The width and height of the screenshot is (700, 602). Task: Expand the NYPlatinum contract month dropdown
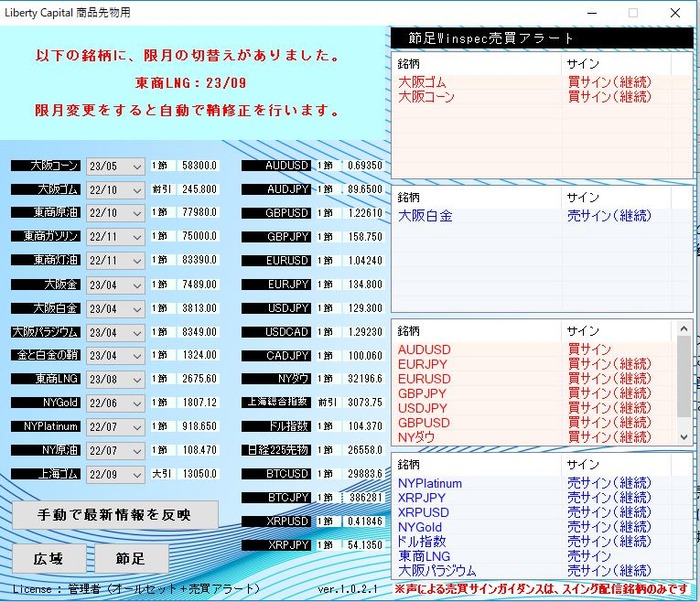tap(115, 427)
